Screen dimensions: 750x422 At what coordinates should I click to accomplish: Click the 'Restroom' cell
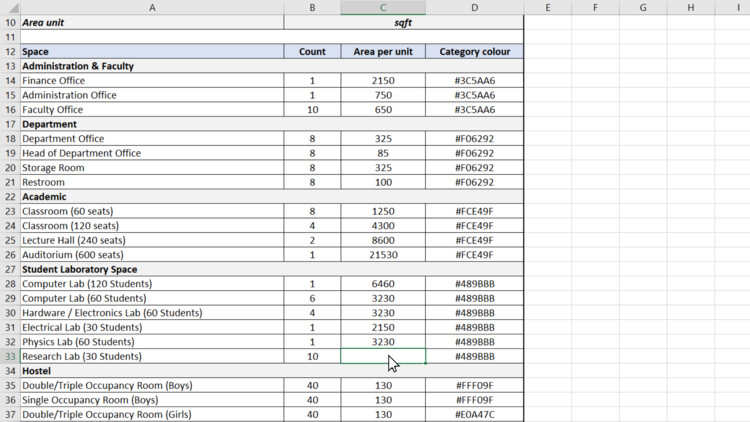point(152,182)
